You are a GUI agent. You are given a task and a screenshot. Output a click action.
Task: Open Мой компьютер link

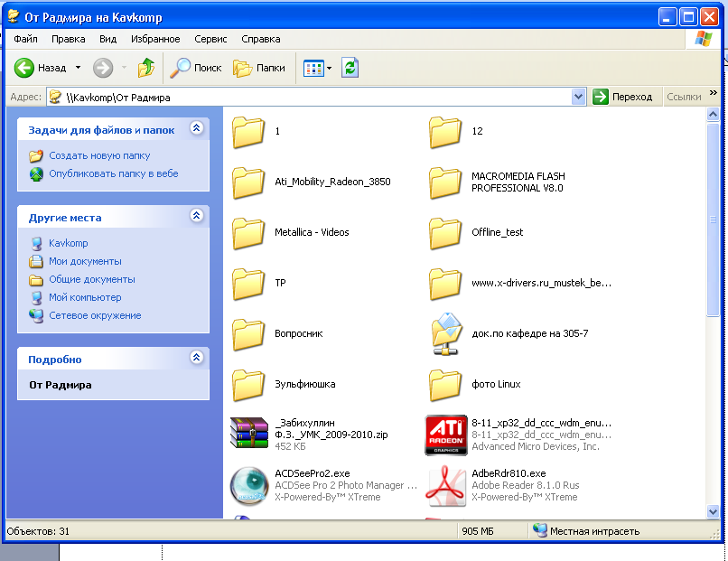(x=86, y=297)
